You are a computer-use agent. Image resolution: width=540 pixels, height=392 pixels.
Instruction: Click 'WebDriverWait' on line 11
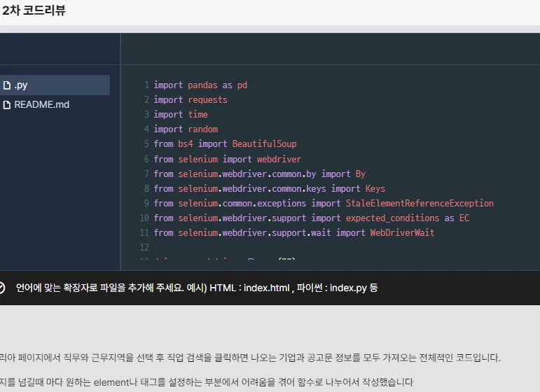pyautogui.click(x=402, y=232)
